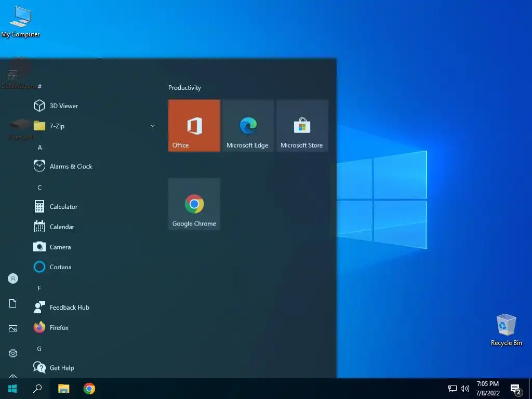Click the G letter header
This screenshot has width=532, height=399.
pyautogui.click(x=39, y=349)
